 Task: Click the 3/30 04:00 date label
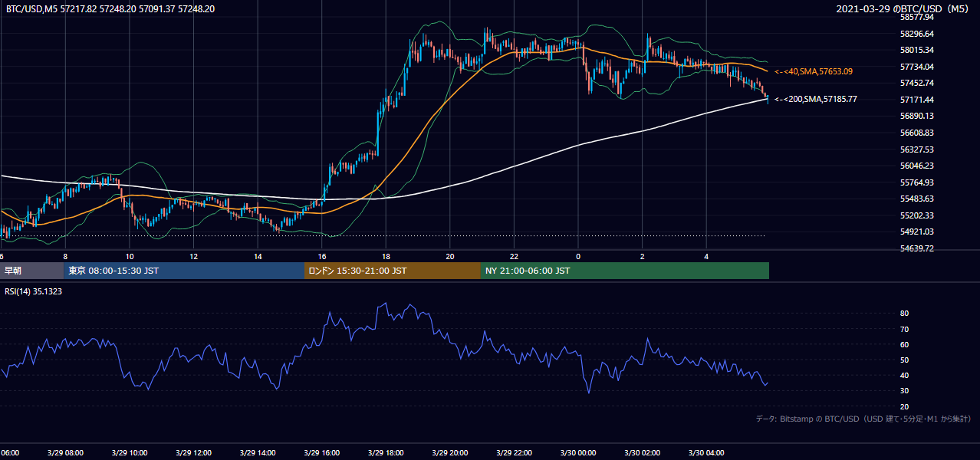[x=706, y=453]
